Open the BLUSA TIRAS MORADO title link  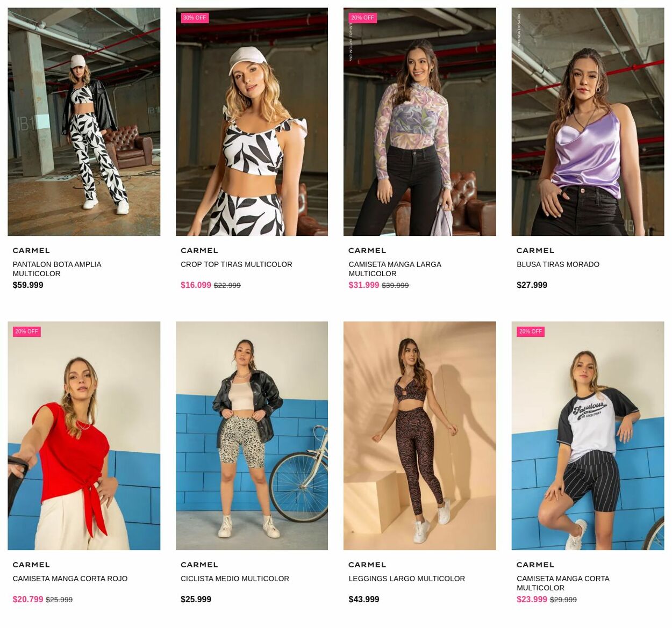coord(558,264)
